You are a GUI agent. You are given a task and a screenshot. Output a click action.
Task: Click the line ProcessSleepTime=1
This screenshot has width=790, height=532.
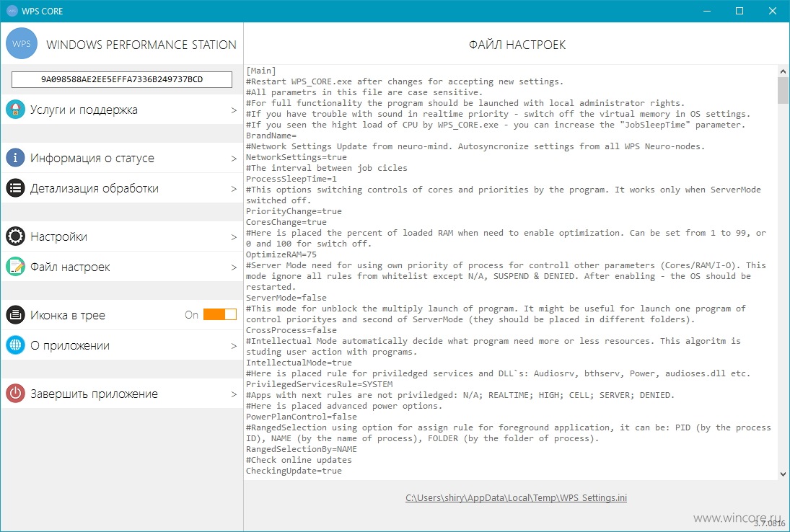tap(291, 179)
